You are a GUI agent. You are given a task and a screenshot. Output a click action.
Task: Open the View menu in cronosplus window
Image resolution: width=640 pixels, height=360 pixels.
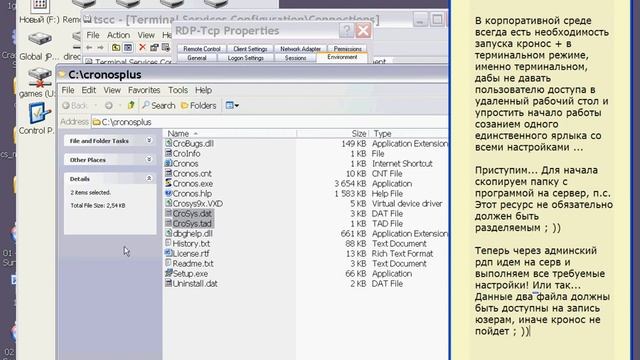(x=112, y=90)
